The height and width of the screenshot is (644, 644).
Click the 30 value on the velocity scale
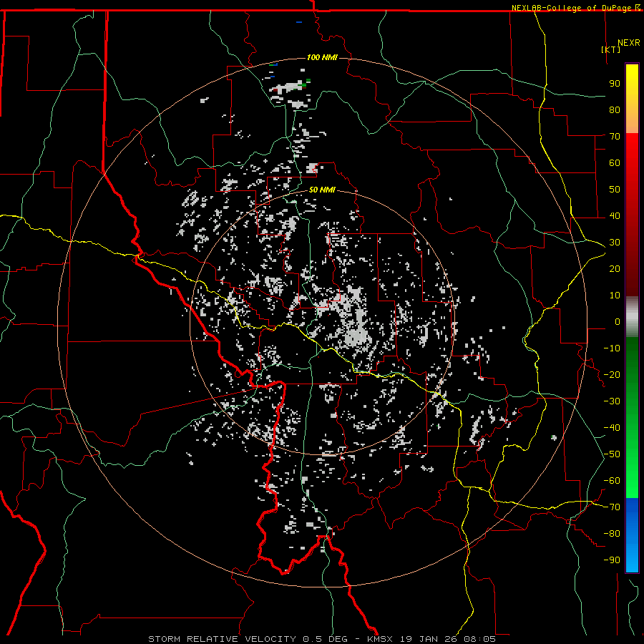[615, 243]
